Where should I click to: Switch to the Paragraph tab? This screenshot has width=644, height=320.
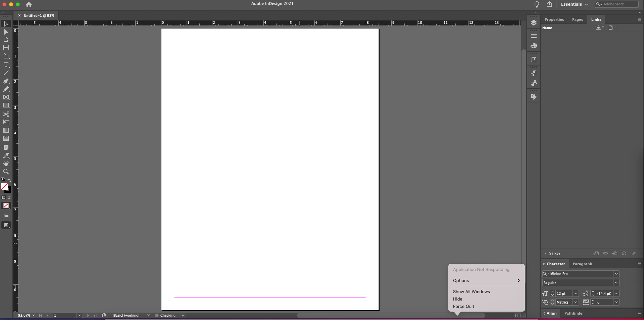click(582, 264)
